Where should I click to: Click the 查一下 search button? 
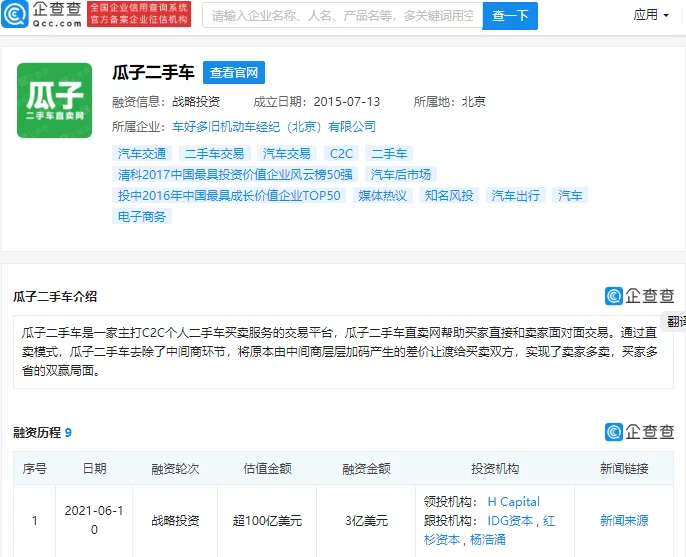point(510,16)
